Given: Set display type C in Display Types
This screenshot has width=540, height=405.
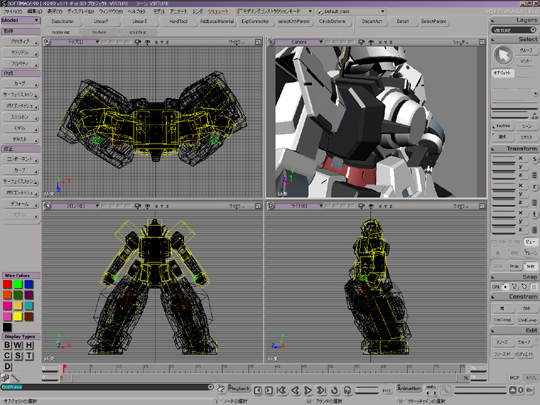Looking at the screenshot, I should [x=7, y=356].
